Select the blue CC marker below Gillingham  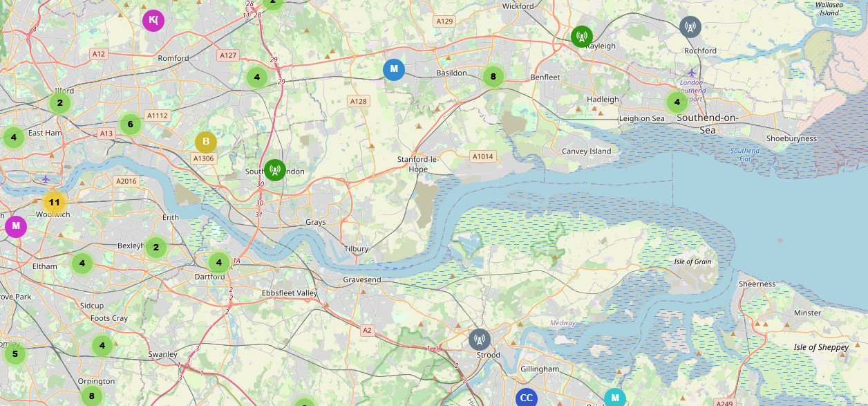tap(527, 398)
